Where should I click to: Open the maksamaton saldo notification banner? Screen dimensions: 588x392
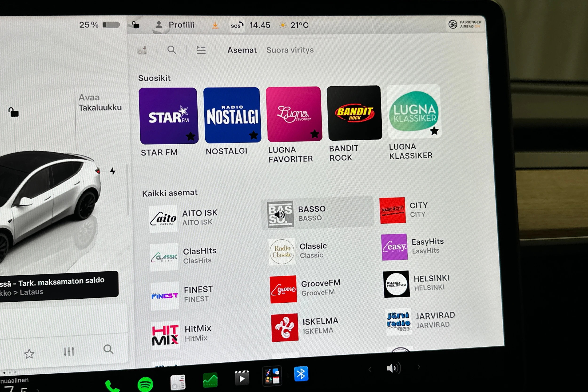tap(59, 286)
